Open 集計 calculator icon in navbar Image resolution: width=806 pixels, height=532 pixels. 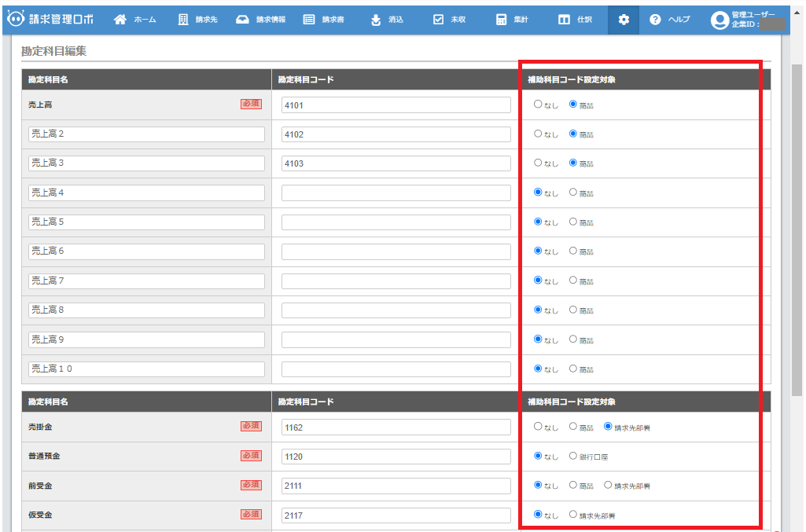pyautogui.click(x=501, y=20)
